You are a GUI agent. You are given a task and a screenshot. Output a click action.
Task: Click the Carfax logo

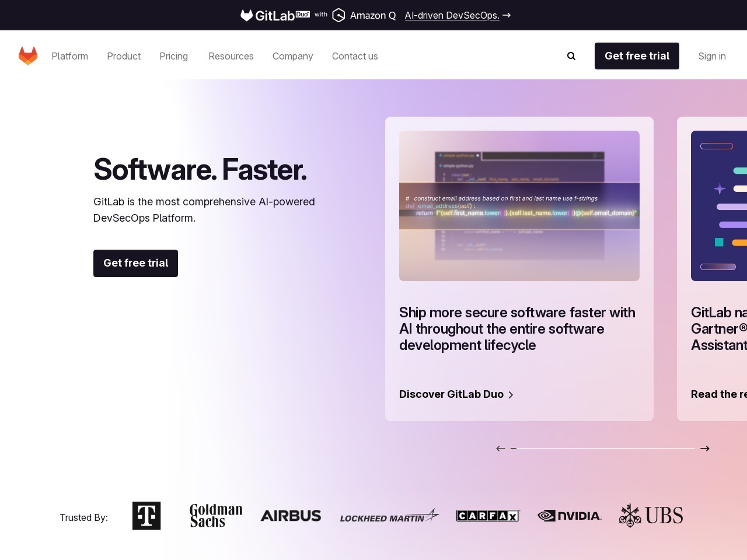click(x=488, y=516)
